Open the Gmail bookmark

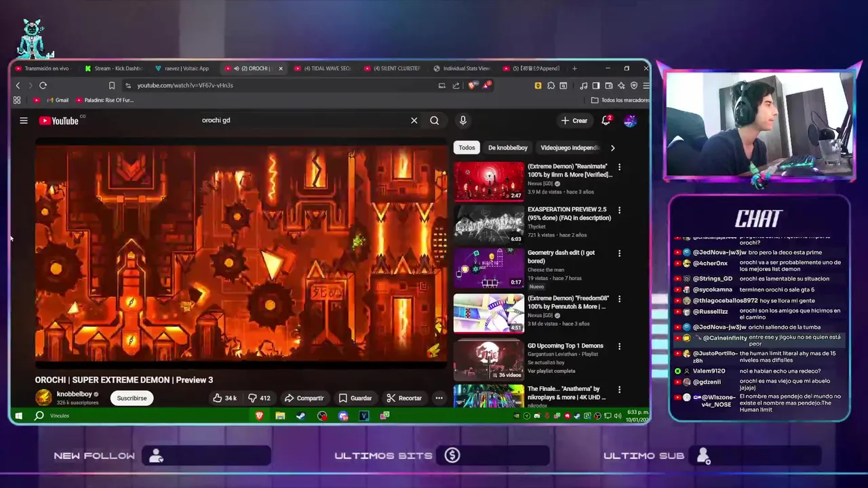pos(57,100)
